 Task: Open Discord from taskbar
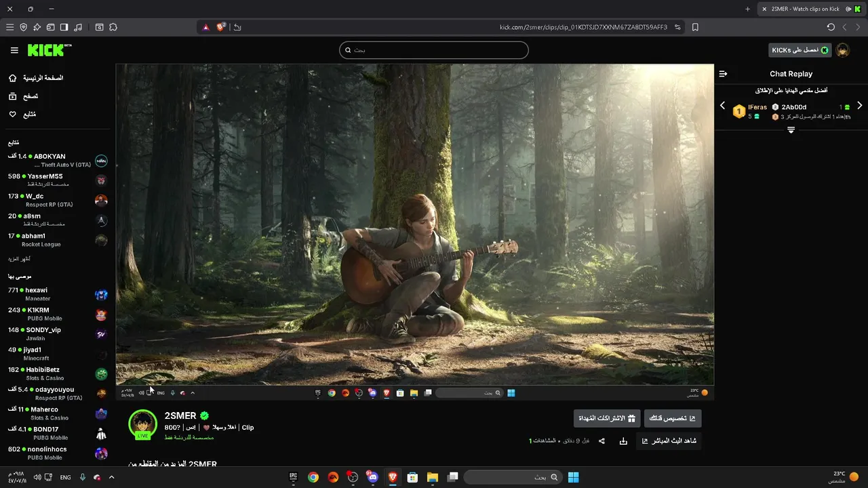pos(372,477)
